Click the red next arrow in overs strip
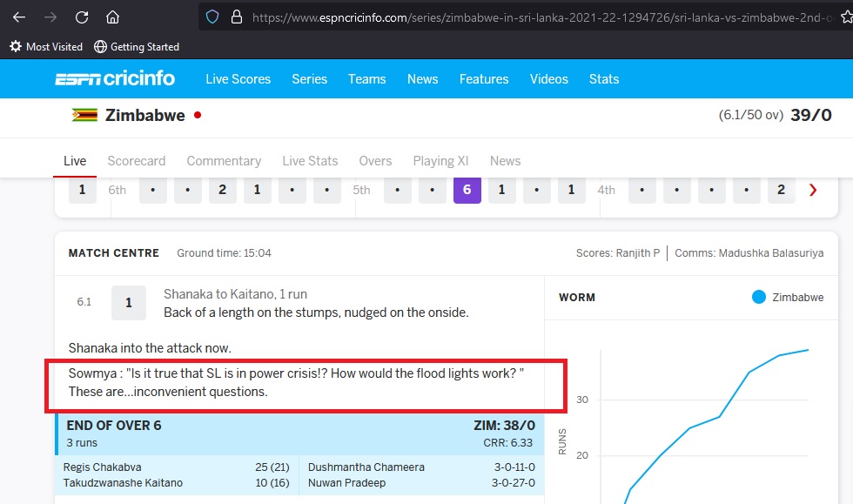Image resolution: width=853 pixels, height=504 pixels. [813, 190]
